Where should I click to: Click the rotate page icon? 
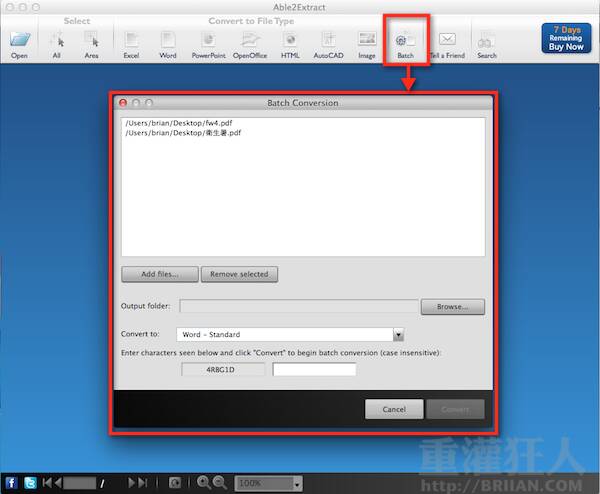(x=175, y=483)
